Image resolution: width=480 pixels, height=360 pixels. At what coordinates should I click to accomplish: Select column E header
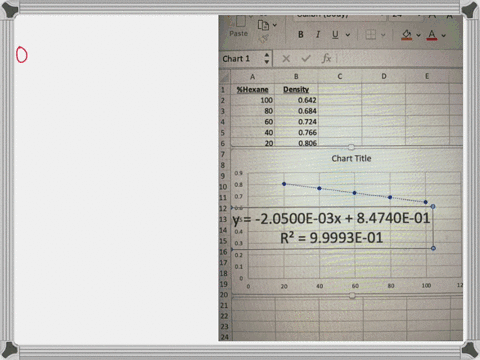tap(427, 76)
